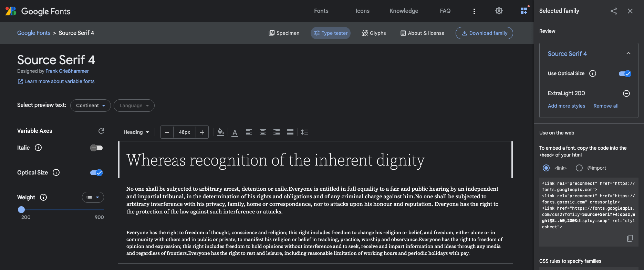Toggle the Italic axis switch
Screen dimensions: 644x270
(96, 148)
